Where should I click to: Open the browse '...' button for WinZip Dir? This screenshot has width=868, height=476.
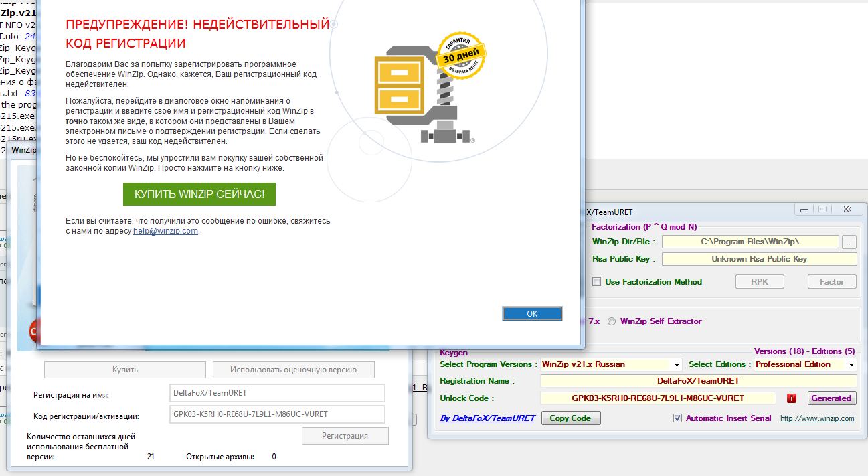tap(849, 242)
